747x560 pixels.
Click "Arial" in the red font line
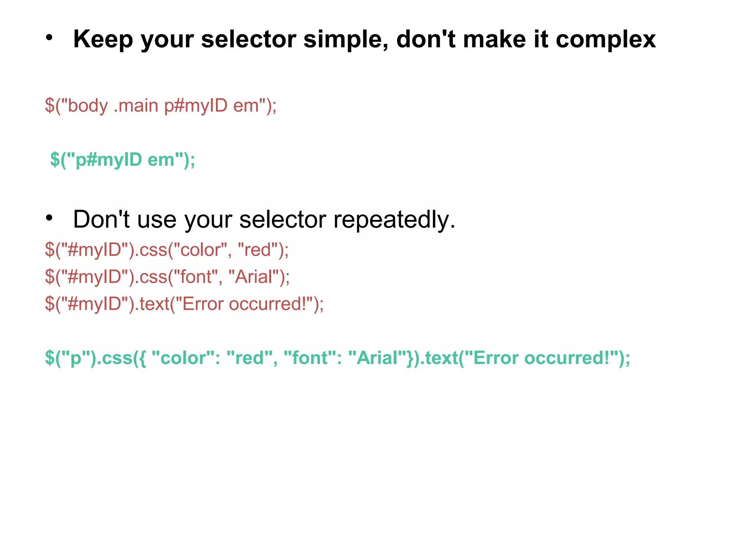tap(254, 277)
